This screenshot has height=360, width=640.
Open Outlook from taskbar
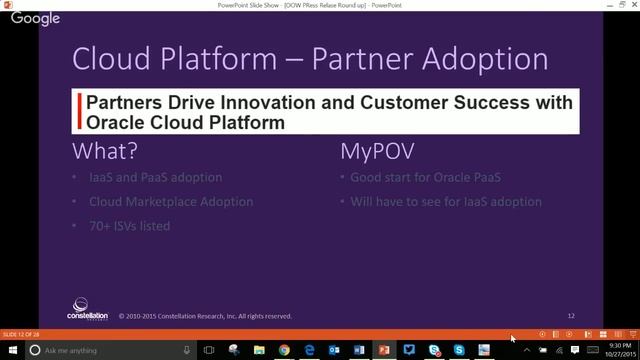(334, 350)
